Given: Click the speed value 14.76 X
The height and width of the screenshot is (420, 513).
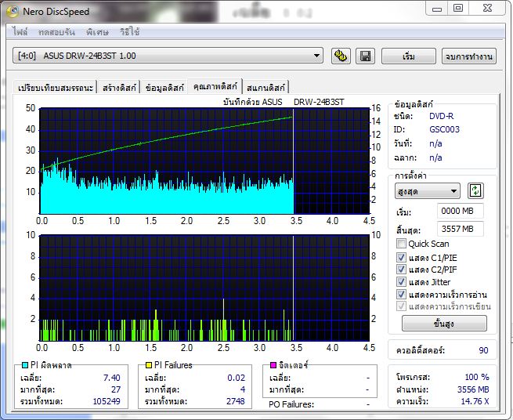Looking at the screenshot, I should 475,401.
